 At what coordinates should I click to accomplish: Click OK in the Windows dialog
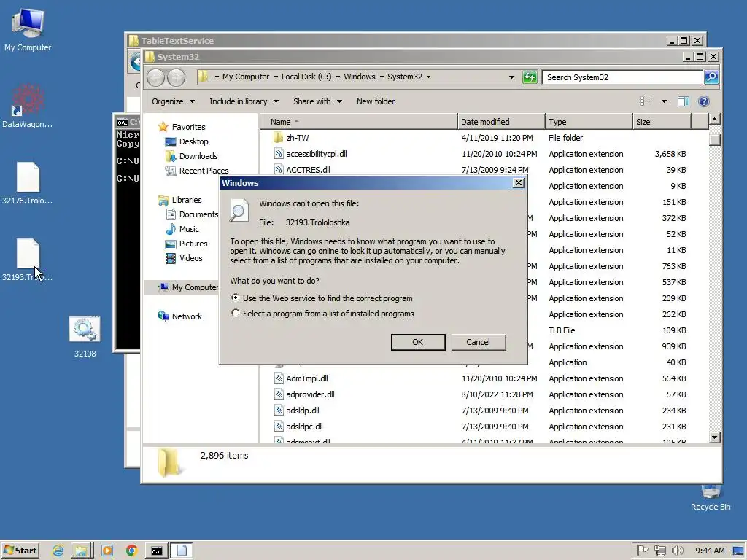(418, 342)
